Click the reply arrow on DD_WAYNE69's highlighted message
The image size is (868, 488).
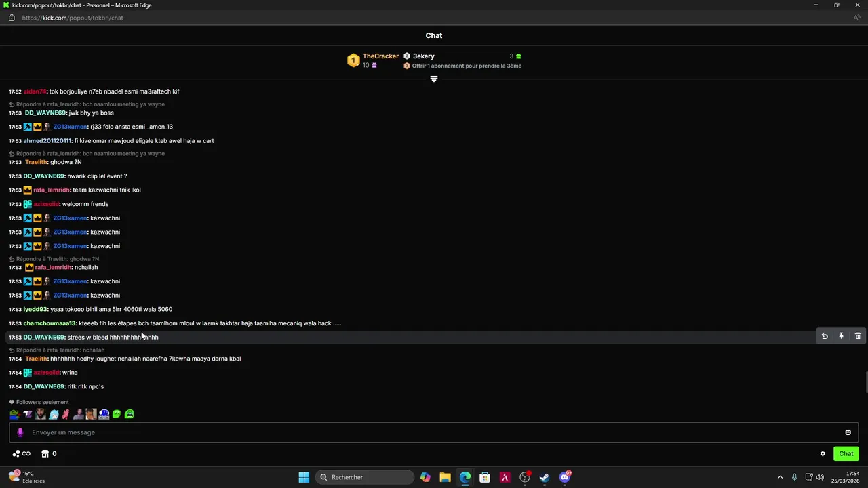point(825,336)
